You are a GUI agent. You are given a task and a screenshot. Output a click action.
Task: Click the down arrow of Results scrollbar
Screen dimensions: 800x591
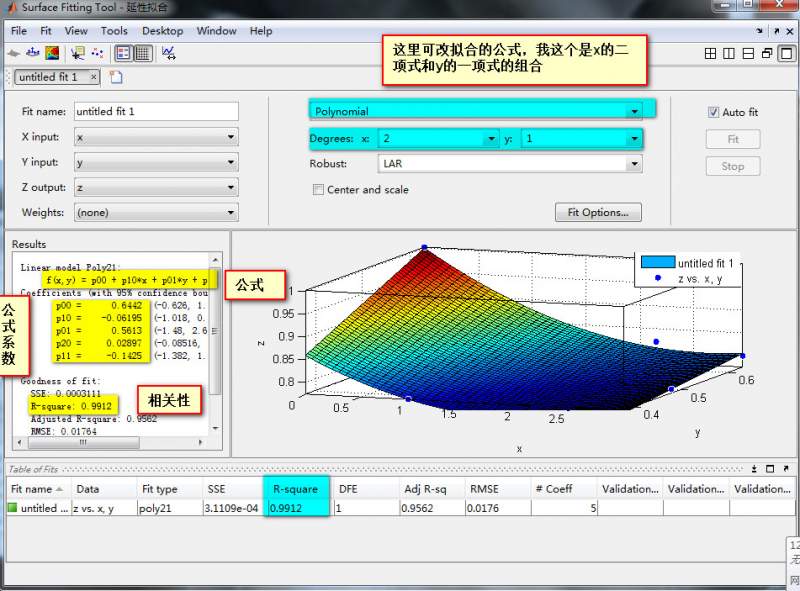pos(216,428)
